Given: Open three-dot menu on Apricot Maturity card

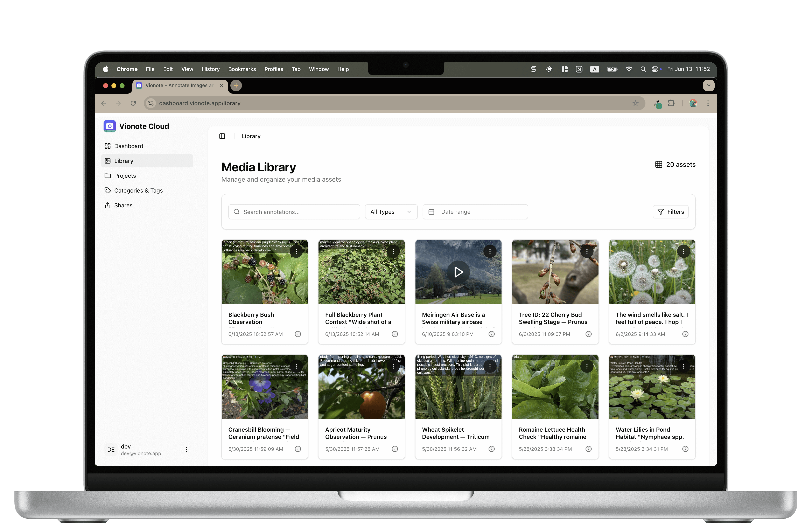Looking at the screenshot, I should [393, 366].
